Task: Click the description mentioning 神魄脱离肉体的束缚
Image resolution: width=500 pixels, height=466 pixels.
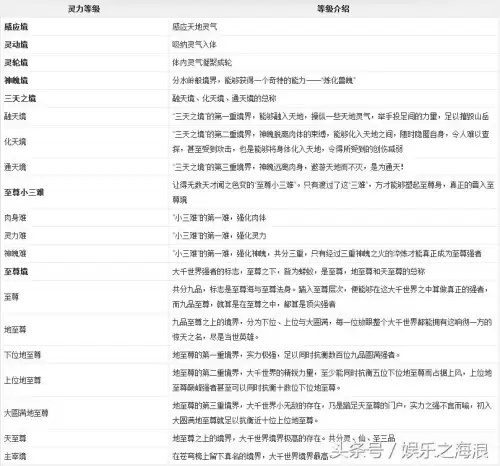Action: pos(331,142)
